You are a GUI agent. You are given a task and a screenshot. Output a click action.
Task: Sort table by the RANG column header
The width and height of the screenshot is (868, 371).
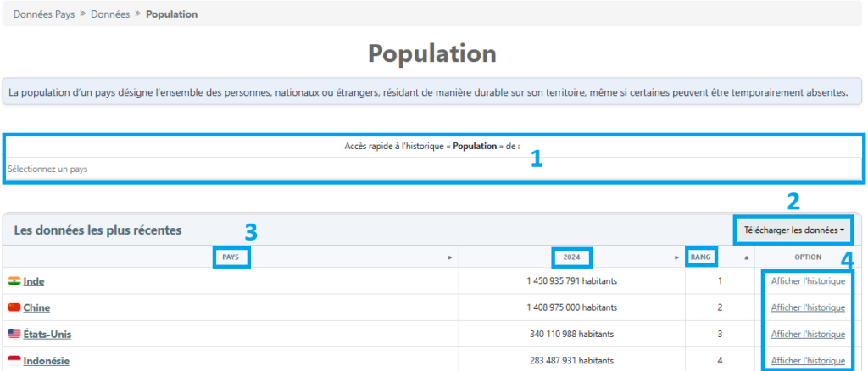[x=700, y=257]
